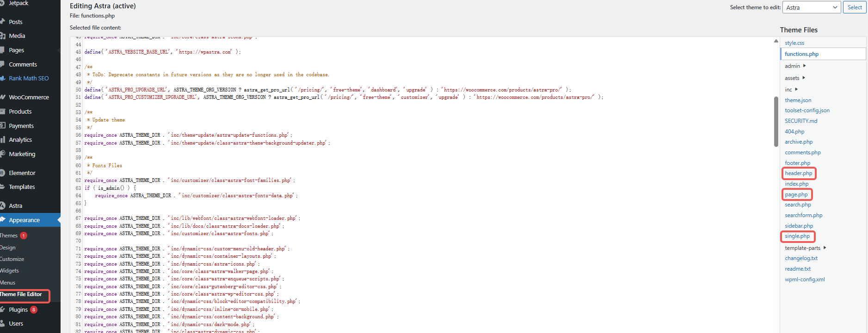Open changelog.txt file
868x333 pixels.
pos(801,258)
